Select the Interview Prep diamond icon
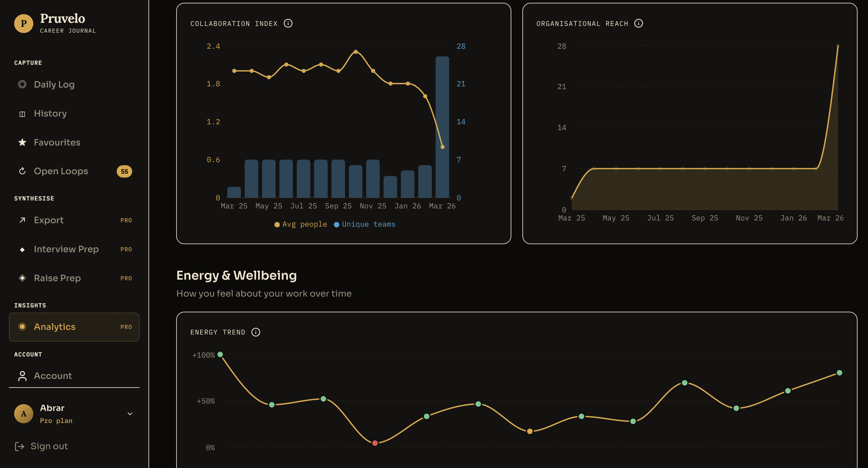Image resolution: width=868 pixels, height=468 pixels. click(x=22, y=249)
